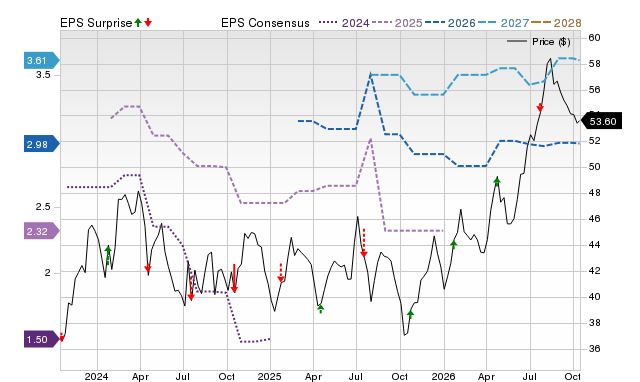Screen dimensions: 640x382
Task: Click the red dotted surprise arrow of early 2025
Action: (x=281, y=273)
